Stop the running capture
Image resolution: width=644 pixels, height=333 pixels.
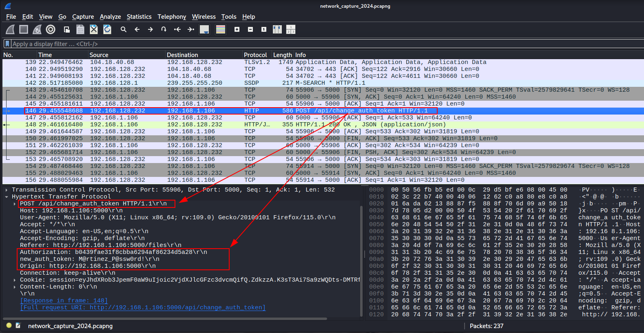(24, 29)
